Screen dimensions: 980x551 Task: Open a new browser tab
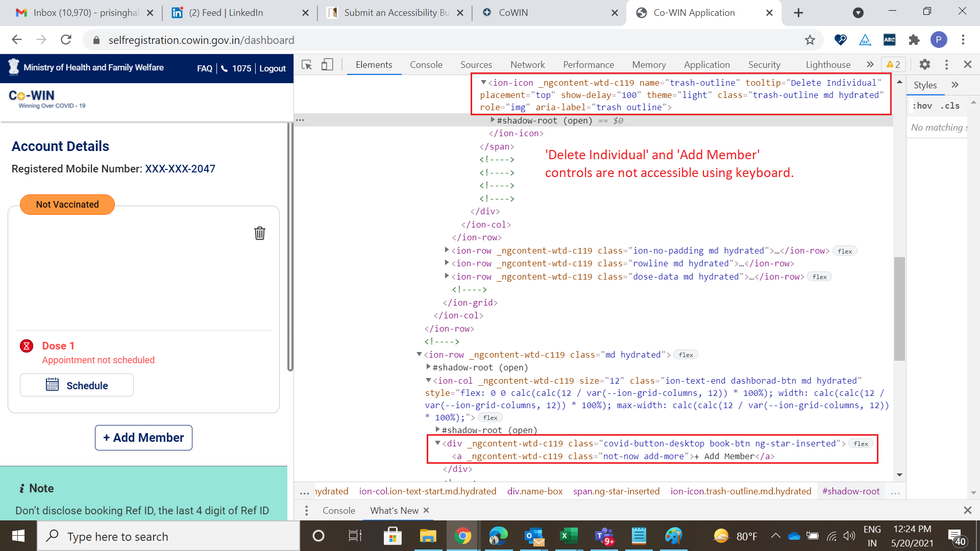[798, 13]
